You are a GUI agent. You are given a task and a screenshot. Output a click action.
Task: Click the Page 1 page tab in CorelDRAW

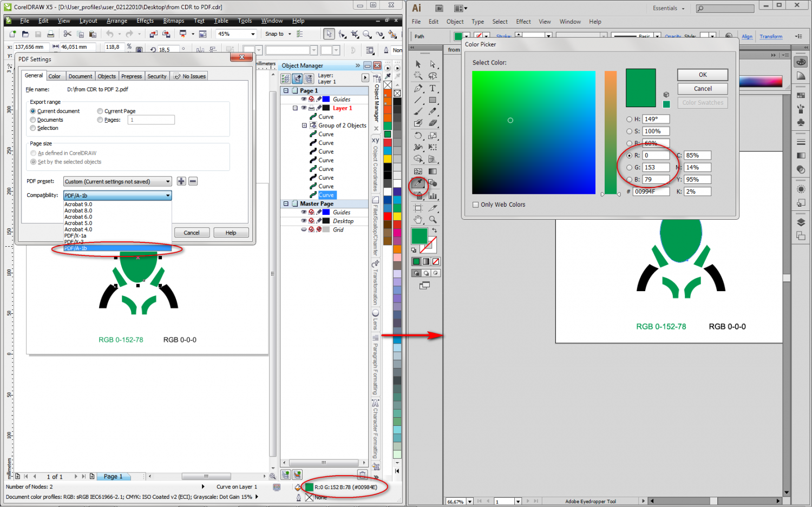click(113, 477)
